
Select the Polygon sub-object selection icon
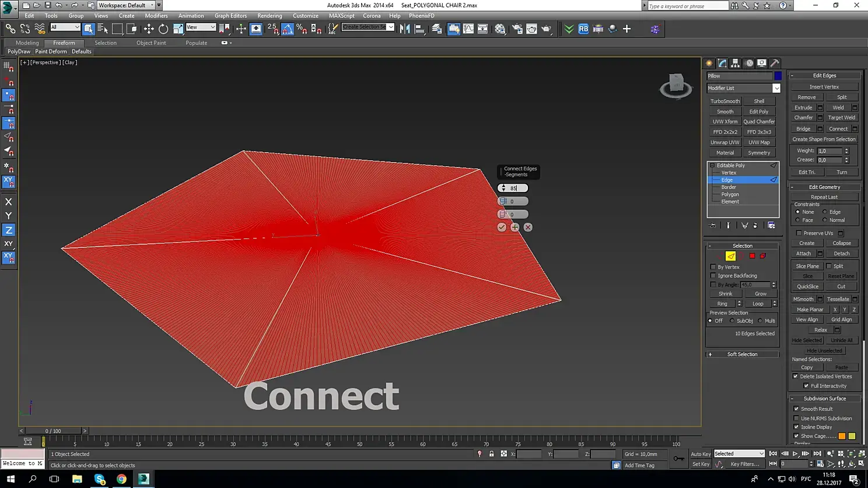tap(752, 256)
